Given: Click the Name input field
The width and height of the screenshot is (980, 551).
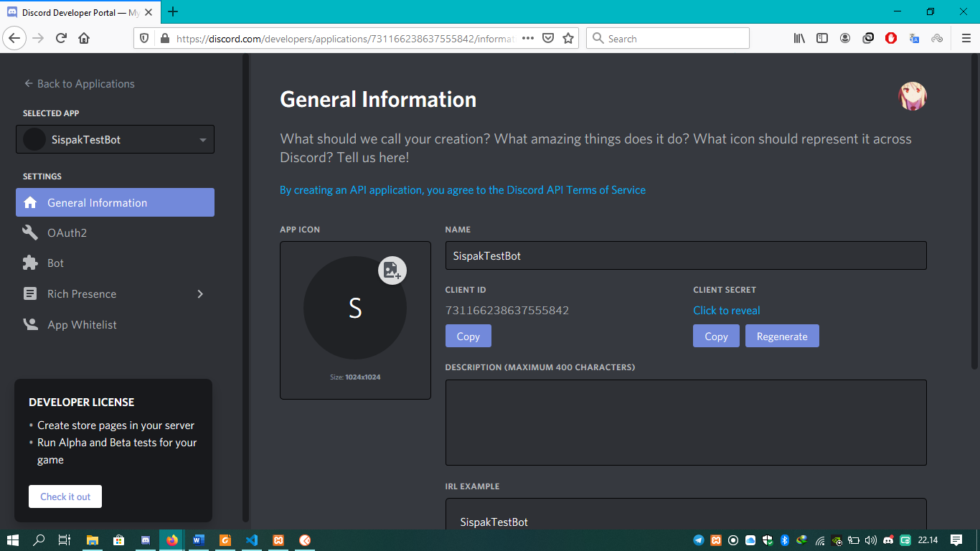Looking at the screenshot, I should click(x=686, y=255).
